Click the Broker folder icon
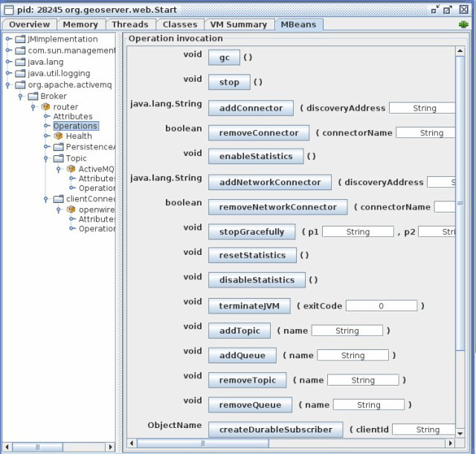The image size is (476, 454). click(33, 97)
